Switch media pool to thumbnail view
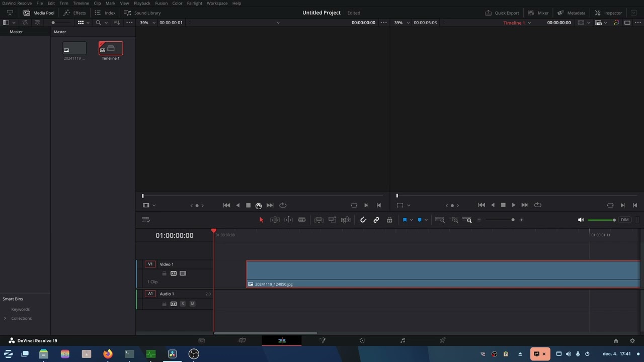Viewport: 644px width, 362px height. tap(80, 23)
